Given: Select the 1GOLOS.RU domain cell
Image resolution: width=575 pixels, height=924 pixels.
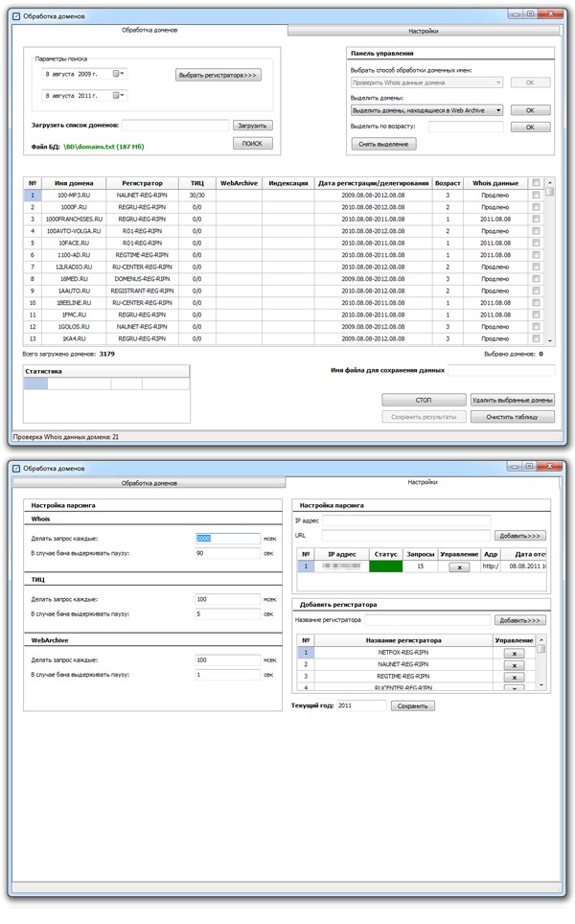Looking at the screenshot, I should pyautogui.click(x=74, y=327).
